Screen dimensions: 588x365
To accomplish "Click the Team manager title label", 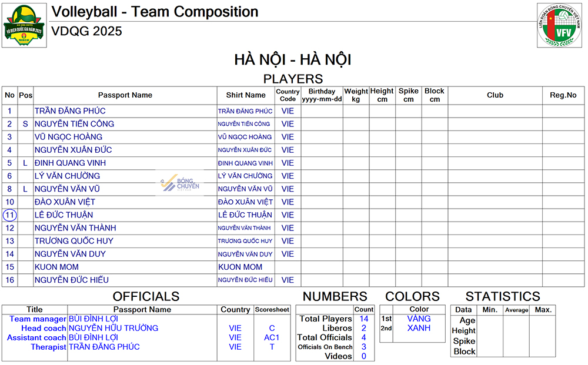I will (38, 319).
